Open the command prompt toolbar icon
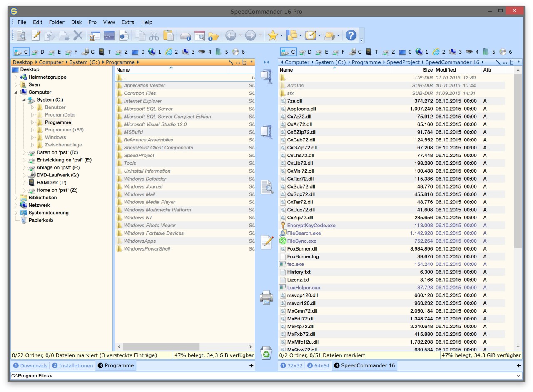 [109, 36]
